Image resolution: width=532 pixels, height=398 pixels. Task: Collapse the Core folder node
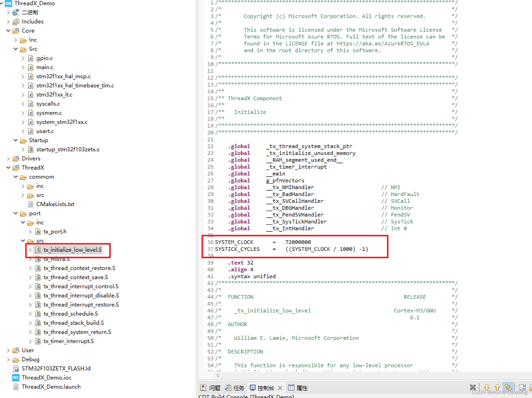tap(8, 30)
